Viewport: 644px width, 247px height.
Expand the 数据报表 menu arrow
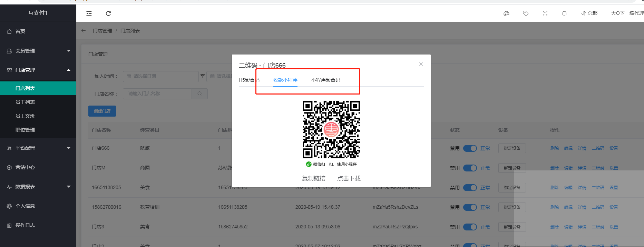tap(69, 187)
